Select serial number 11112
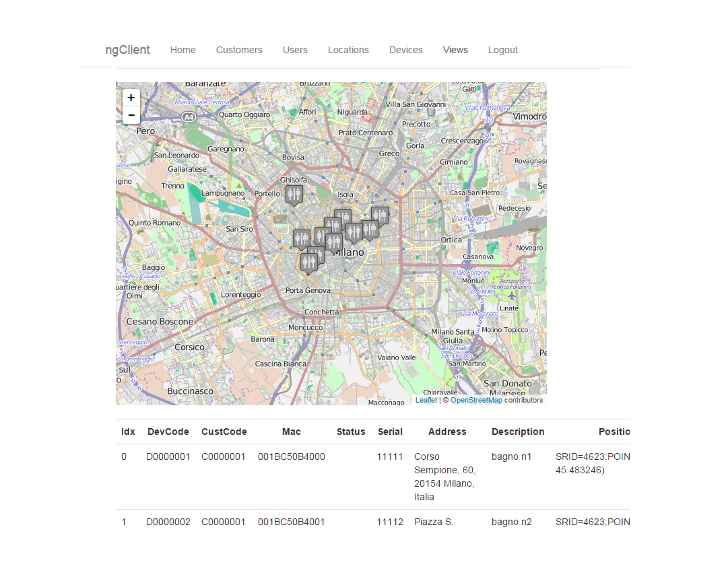The width and height of the screenshot is (728, 583). point(390,522)
